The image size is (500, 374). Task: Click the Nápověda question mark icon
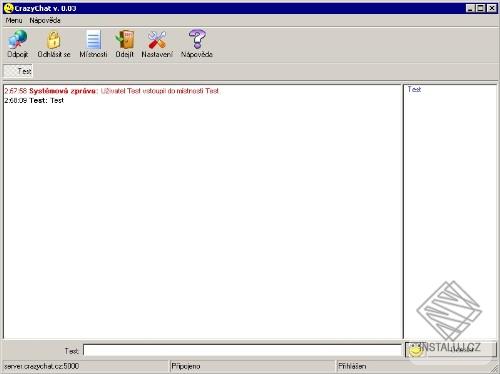click(x=197, y=39)
